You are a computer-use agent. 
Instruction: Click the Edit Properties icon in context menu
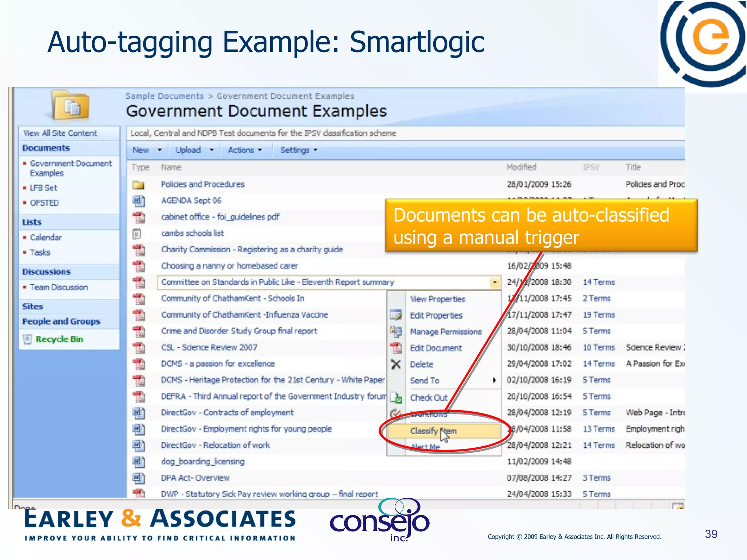tap(396, 315)
